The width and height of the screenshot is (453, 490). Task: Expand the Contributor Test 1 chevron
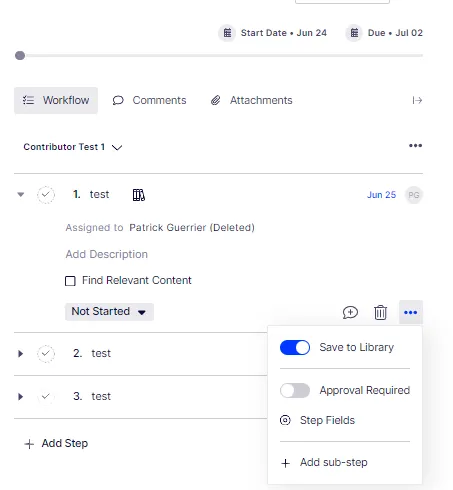(x=117, y=147)
